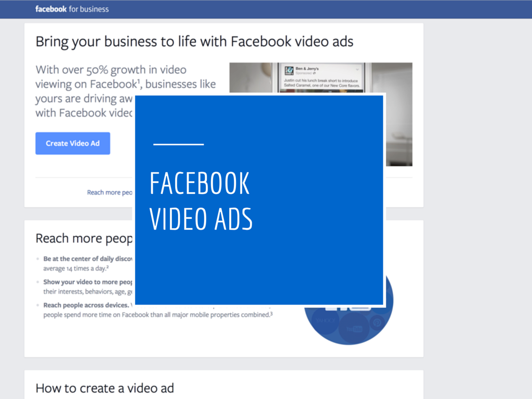Click the text 'average 14 times a day.'
Image resolution: width=532 pixels, height=399 pixels.
pos(76,269)
